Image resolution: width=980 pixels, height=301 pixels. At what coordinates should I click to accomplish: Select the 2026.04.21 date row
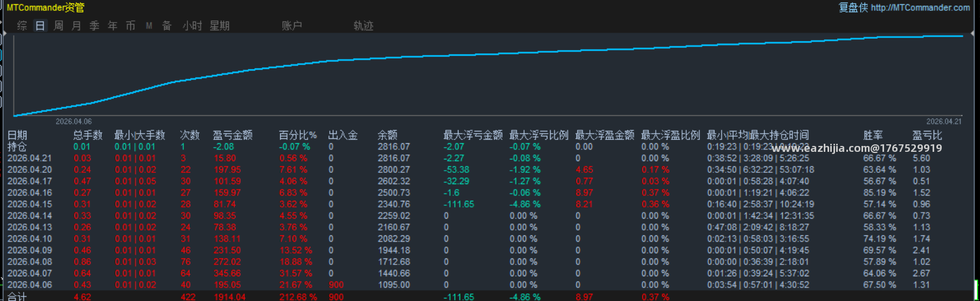pyautogui.click(x=30, y=158)
